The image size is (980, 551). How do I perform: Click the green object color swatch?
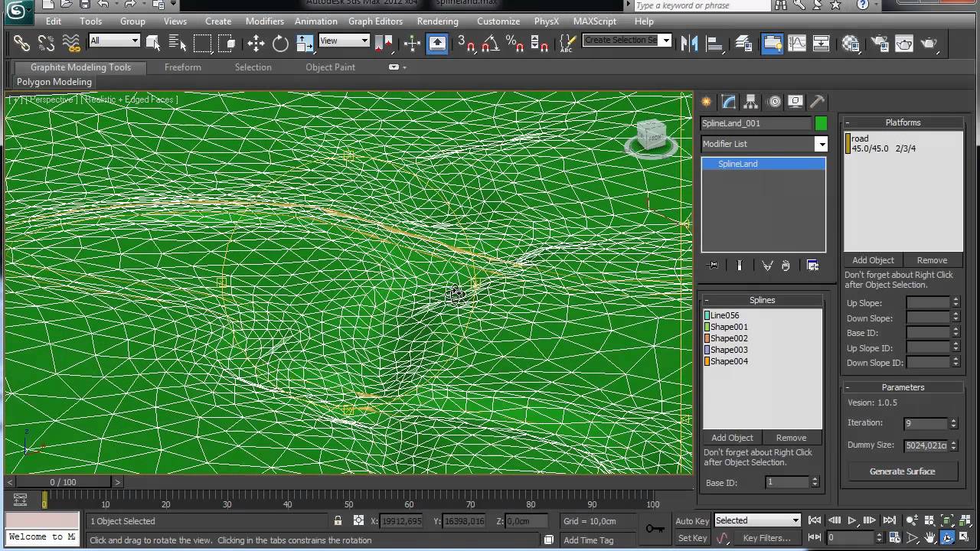coord(821,123)
